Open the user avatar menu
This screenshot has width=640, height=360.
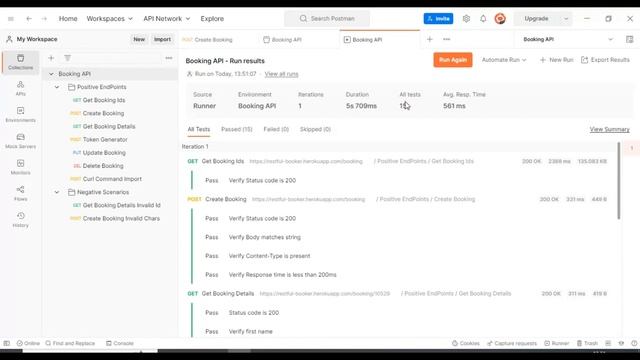[x=500, y=19]
